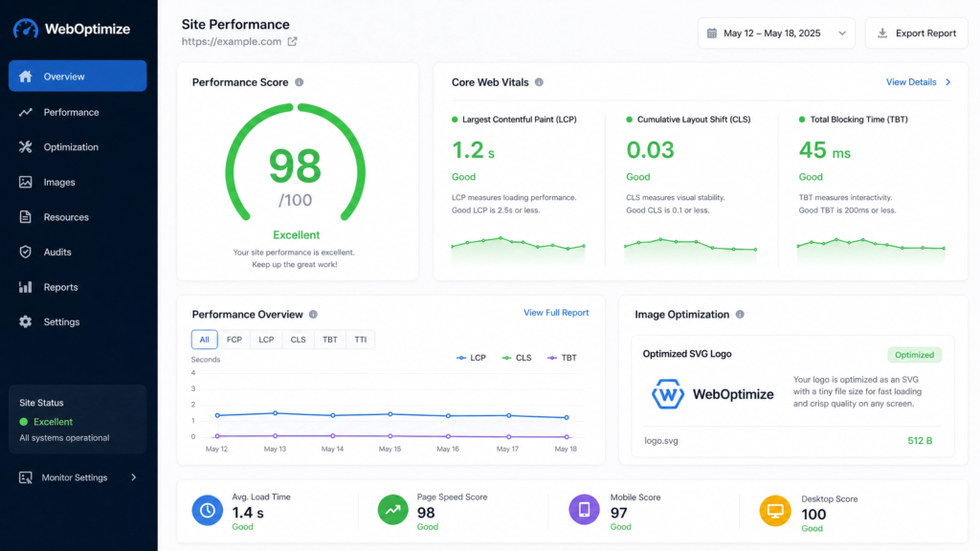This screenshot has height=551, width=980.
Task: Open the Settings gear icon
Action: [25, 321]
